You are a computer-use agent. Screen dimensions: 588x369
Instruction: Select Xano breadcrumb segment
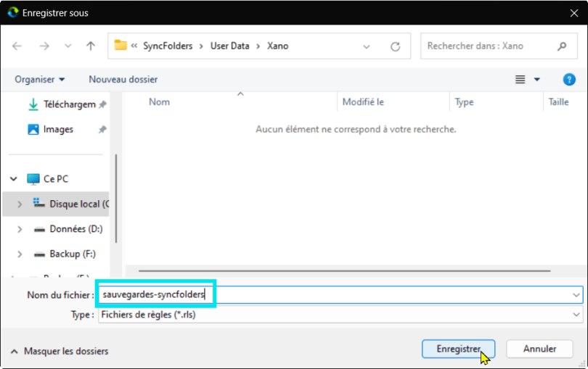[x=278, y=46]
